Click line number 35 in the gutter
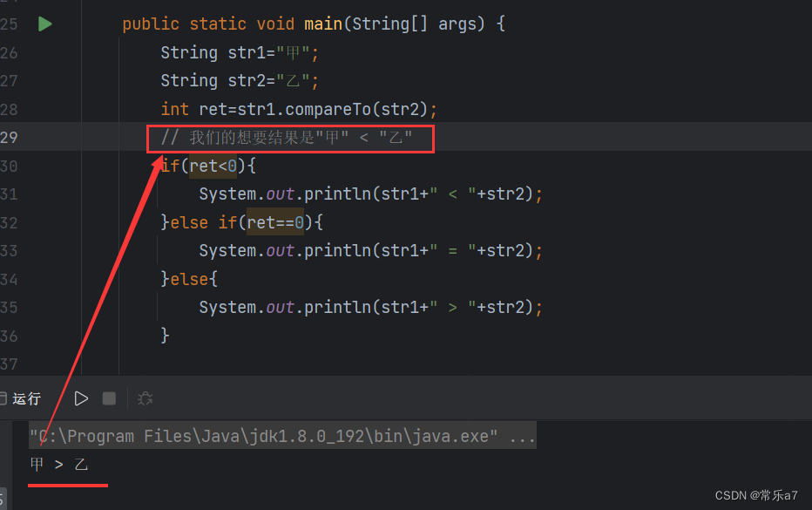This screenshot has height=510, width=812. coord(9,308)
